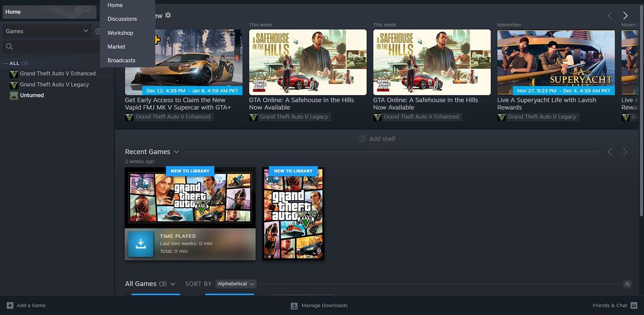The width and height of the screenshot is (644, 315).
Task: Click the search magnifier icon in sidebar
Action: tap(9, 47)
